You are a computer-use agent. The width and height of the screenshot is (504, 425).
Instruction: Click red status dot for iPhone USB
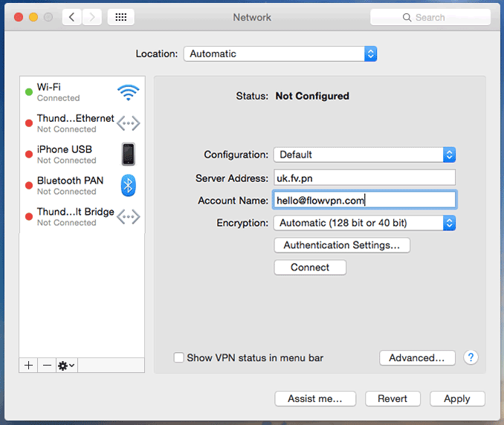29,155
